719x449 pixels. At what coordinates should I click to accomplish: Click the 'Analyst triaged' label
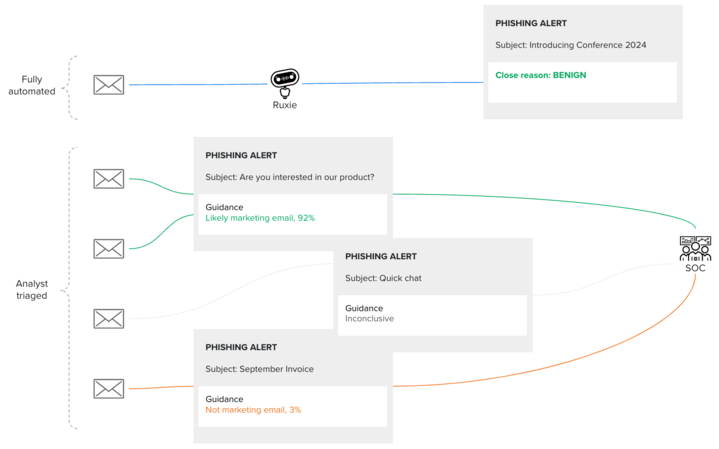(x=32, y=289)
